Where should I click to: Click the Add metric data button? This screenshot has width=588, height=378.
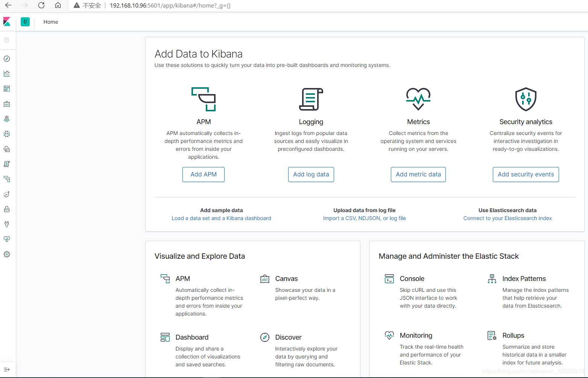click(418, 175)
